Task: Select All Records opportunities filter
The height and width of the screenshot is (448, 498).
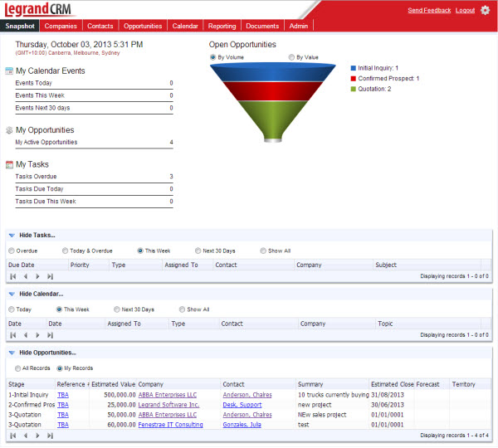Action: [x=17, y=368]
